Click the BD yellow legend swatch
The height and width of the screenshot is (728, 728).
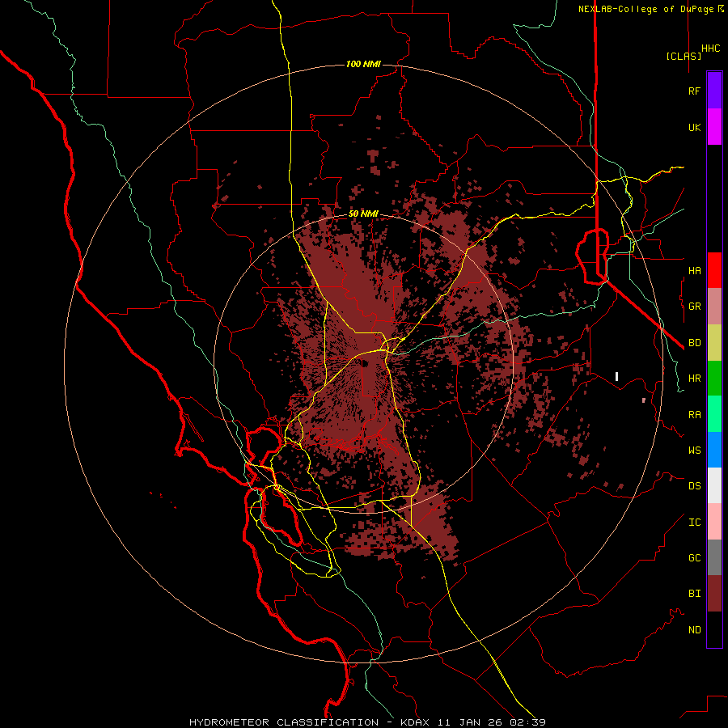(714, 342)
